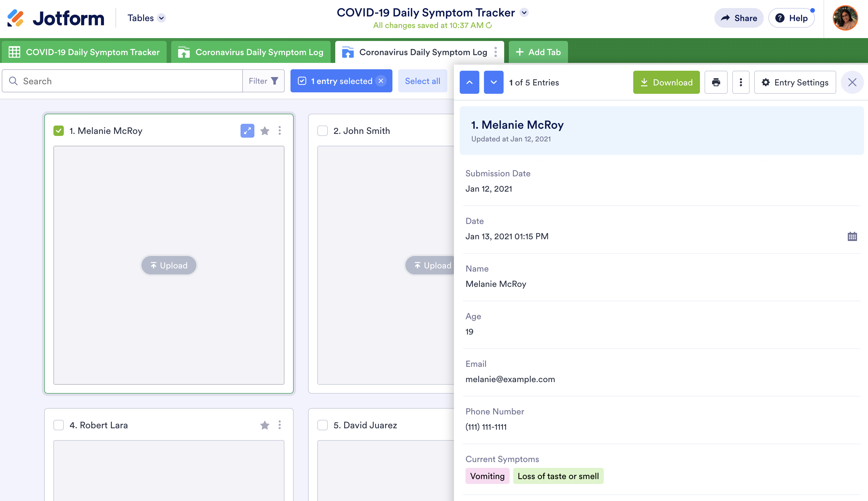Open the entry panel three-dot menu
Image resolution: width=868 pixels, height=501 pixels.
tap(741, 82)
